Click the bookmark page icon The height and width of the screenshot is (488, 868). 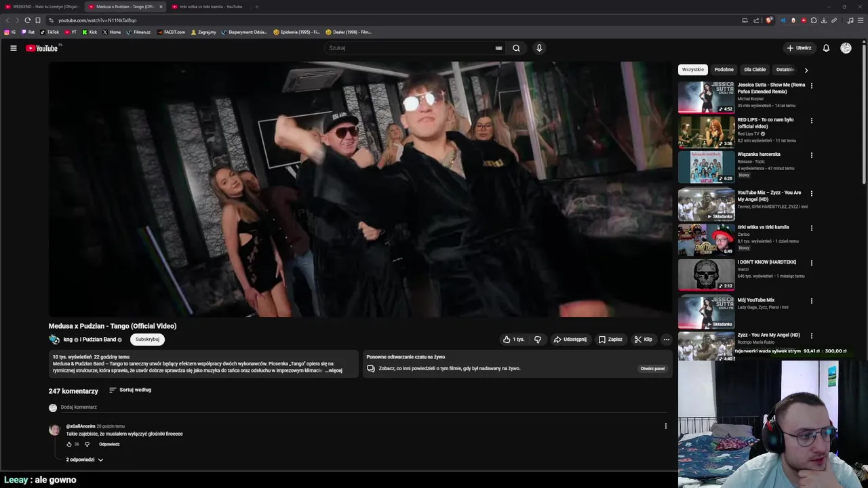pyautogui.click(x=38, y=20)
